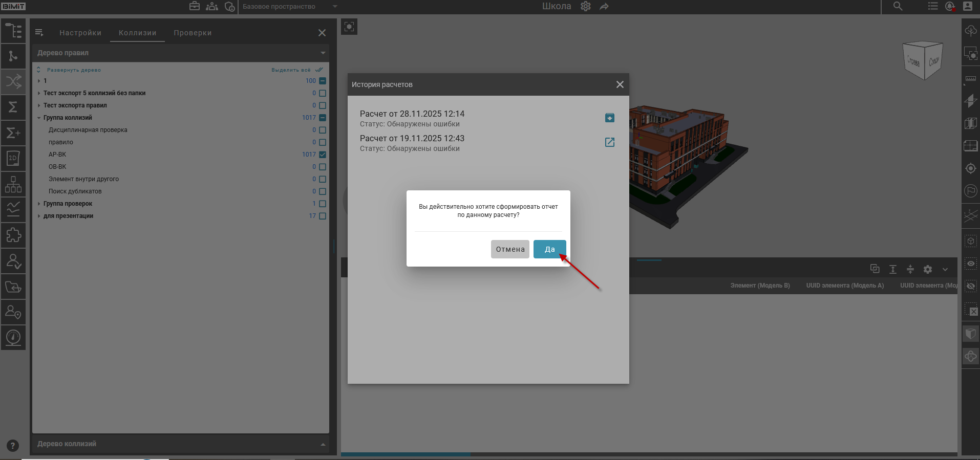Toggle the АР-ВК rule checkbox
The height and width of the screenshot is (460, 980).
(x=323, y=155)
